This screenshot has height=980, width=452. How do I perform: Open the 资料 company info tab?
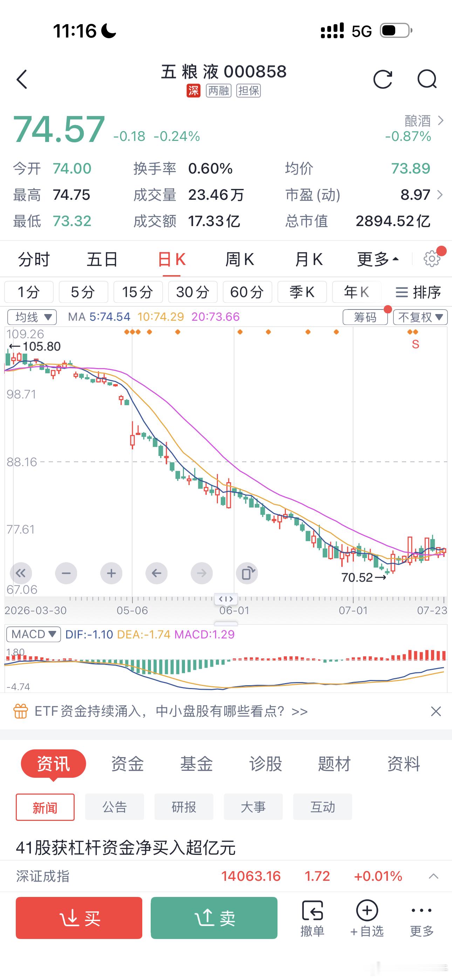point(404,763)
